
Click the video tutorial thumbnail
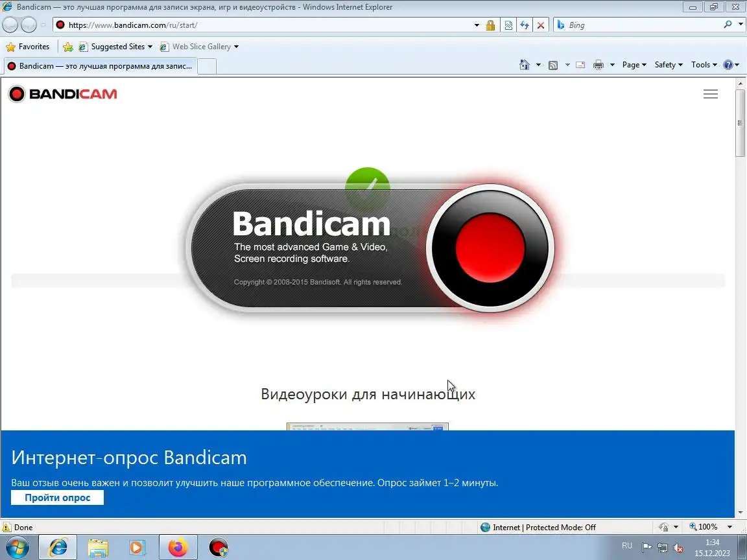pyautogui.click(x=367, y=426)
